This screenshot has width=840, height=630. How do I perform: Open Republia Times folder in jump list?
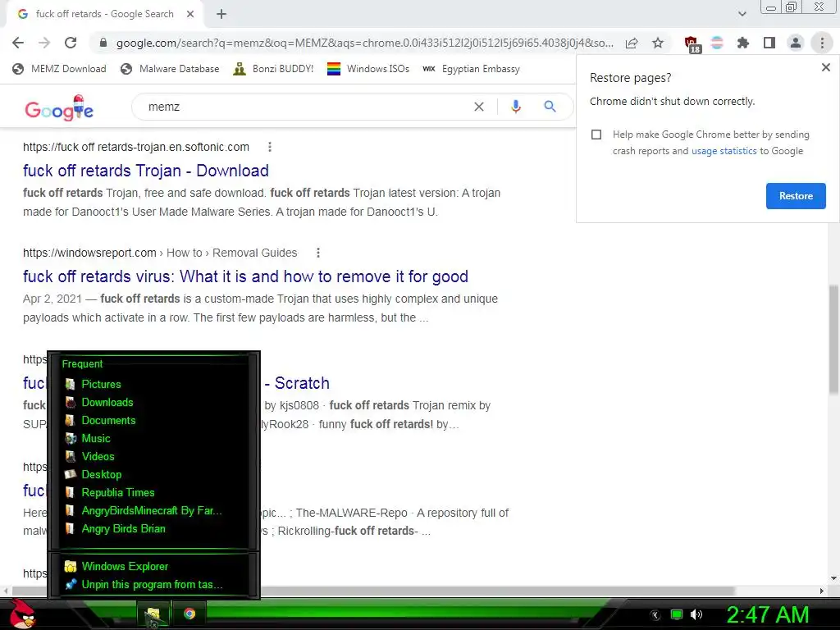click(x=118, y=492)
